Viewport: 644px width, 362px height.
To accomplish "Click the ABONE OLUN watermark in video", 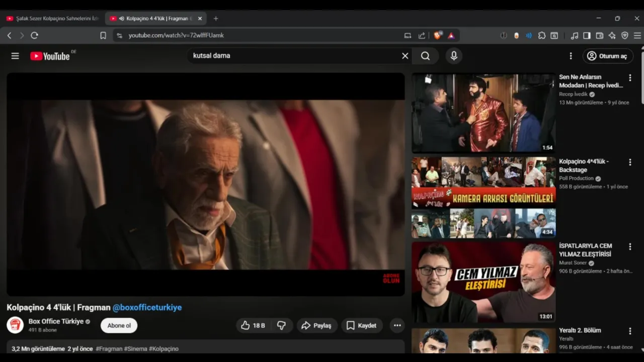I will coord(391,279).
